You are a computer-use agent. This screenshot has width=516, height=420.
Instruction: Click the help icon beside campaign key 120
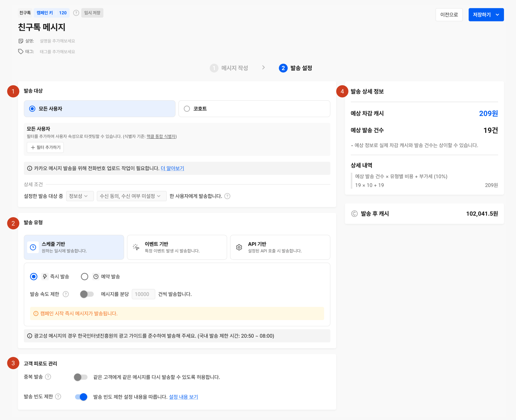click(76, 13)
